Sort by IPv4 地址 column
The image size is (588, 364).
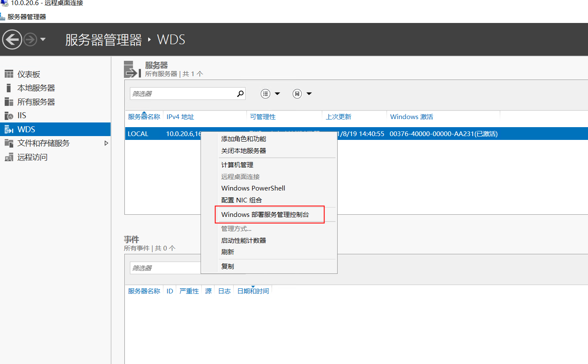click(x=181, y=117)
